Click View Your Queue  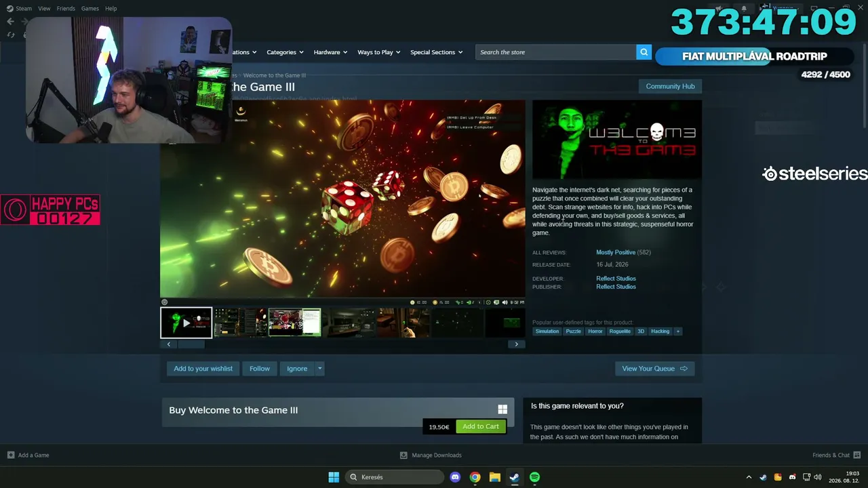[654, 369]
